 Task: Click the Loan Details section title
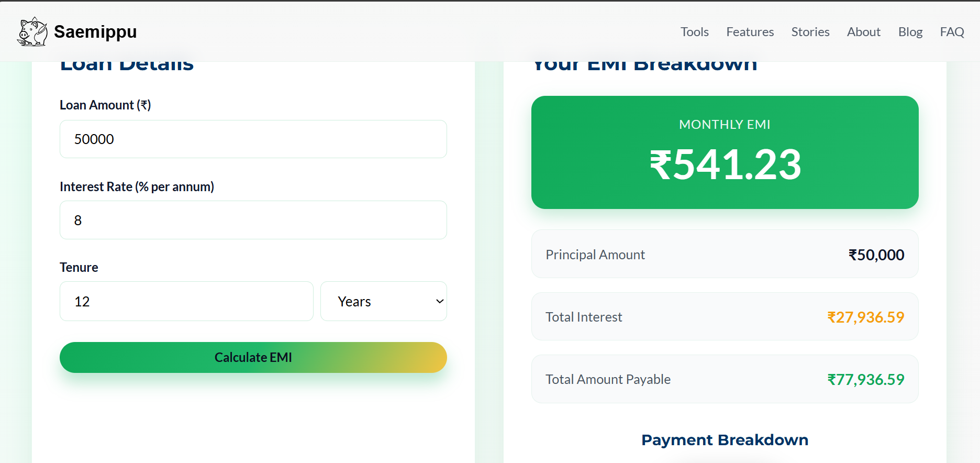(127, 63)
